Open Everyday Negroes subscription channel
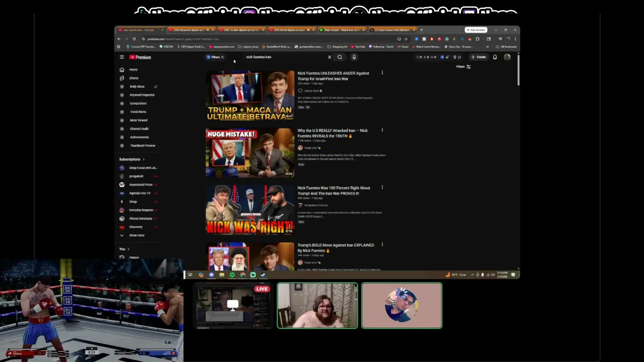This screenshot has height=362, width=644. (x=139, y=210)
